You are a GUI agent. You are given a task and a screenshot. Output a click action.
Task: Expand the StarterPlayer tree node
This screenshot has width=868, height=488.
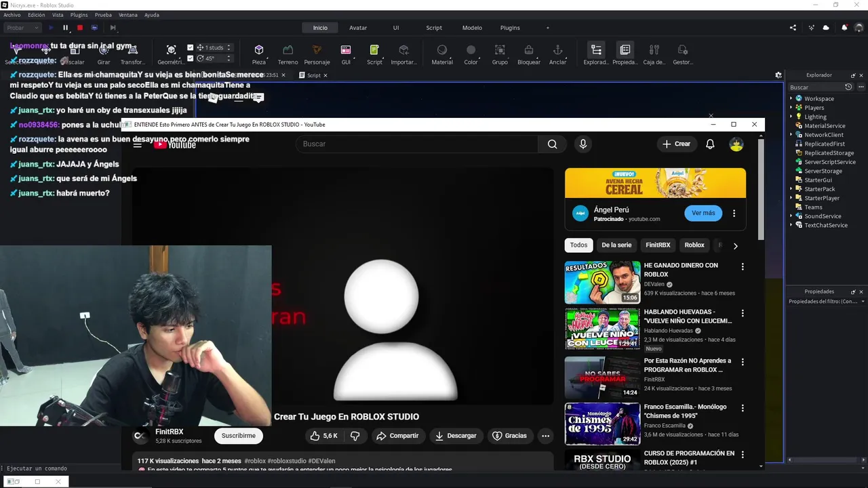click(791, 198)
